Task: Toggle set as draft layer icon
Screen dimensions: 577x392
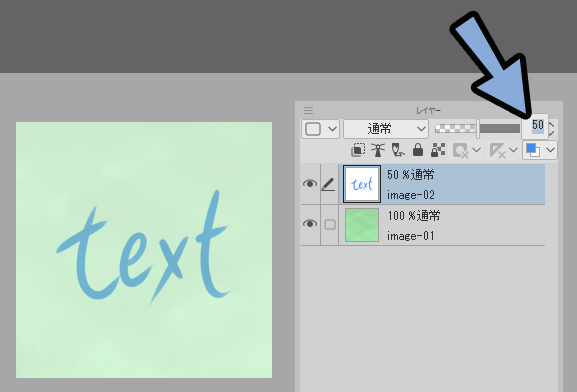Action: 397,150
